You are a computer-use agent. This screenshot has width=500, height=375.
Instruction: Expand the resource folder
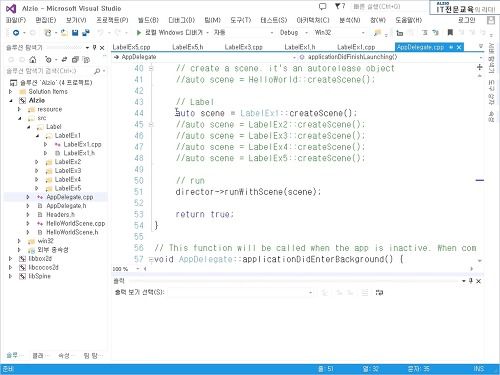[x=19, y=109]
